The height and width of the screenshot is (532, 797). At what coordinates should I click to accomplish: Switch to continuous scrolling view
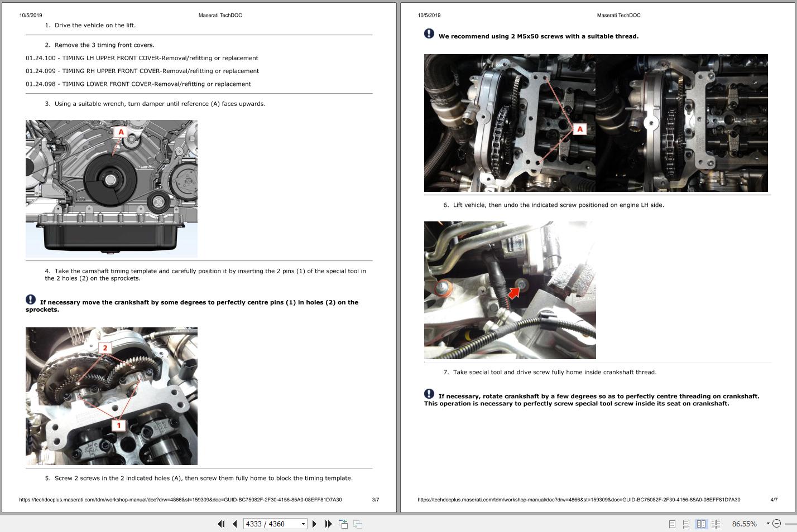(x=686, y=524)
